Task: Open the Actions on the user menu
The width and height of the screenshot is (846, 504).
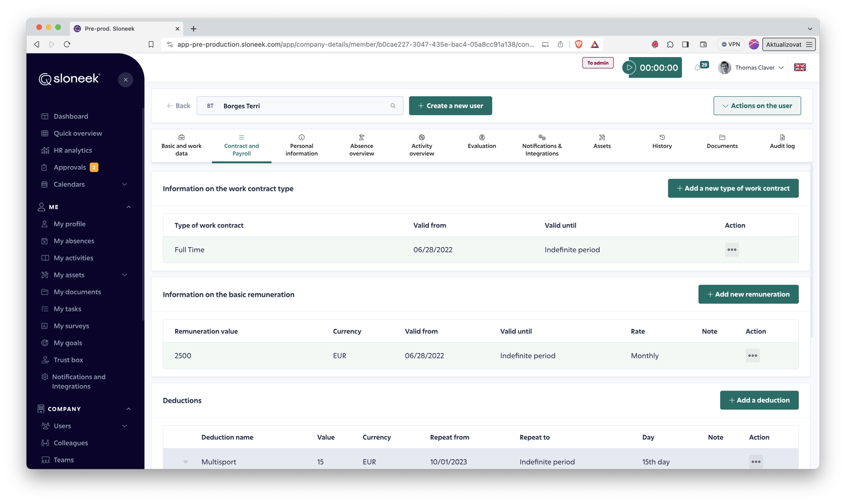Action: [x=756, y=105]
